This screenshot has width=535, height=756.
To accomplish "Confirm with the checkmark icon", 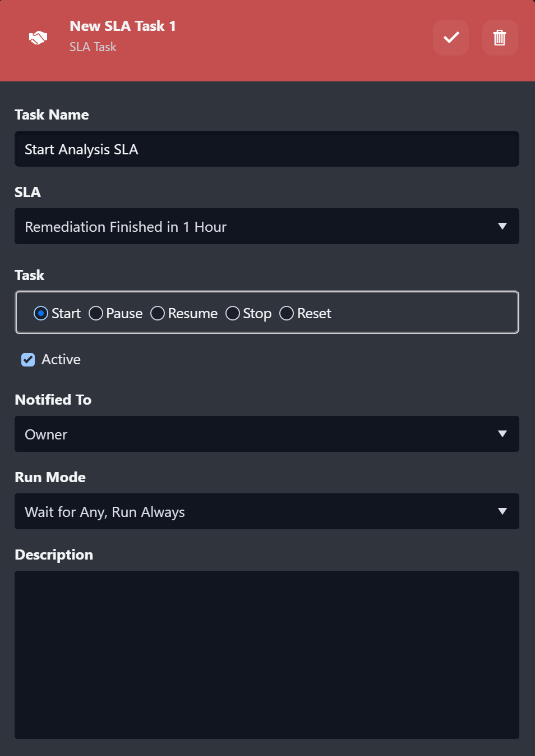I will (x=451, y=38).
